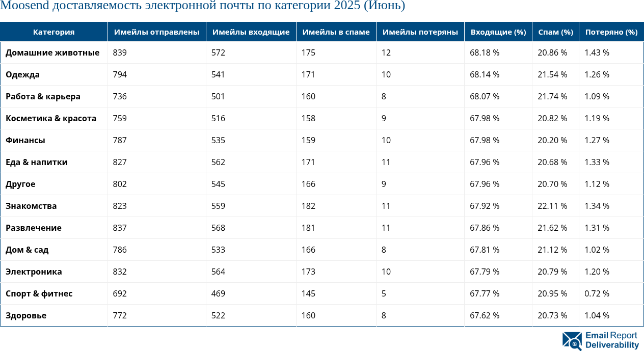Select the Здоровье row label
Screen dimensions: 644x351
(x=26, y=315)
